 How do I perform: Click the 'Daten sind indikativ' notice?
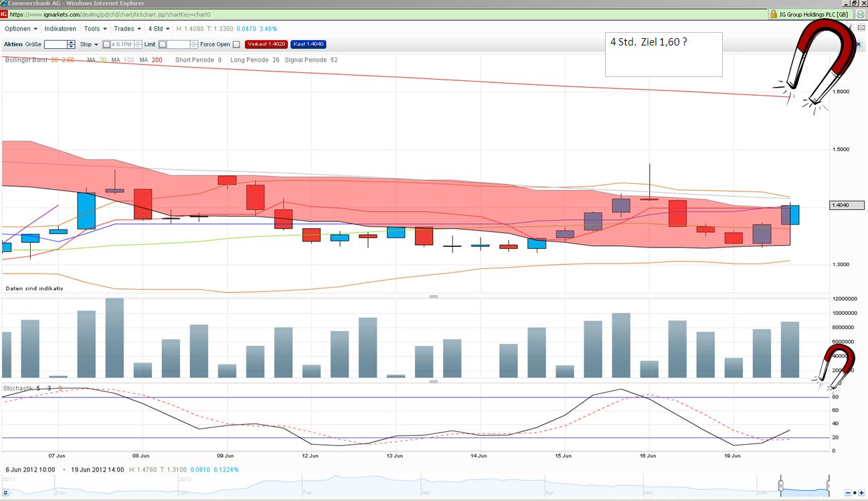point(34,288)
